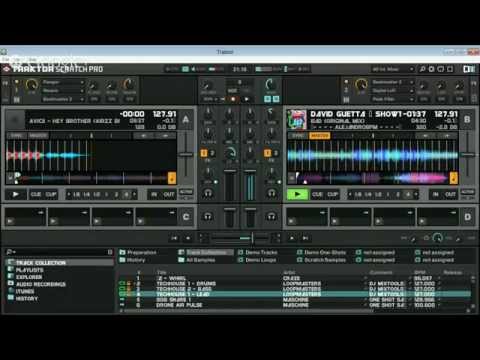Open the preferences gear icon in header
This screenshot has width=480, height=360.
(x=432, y=69)
